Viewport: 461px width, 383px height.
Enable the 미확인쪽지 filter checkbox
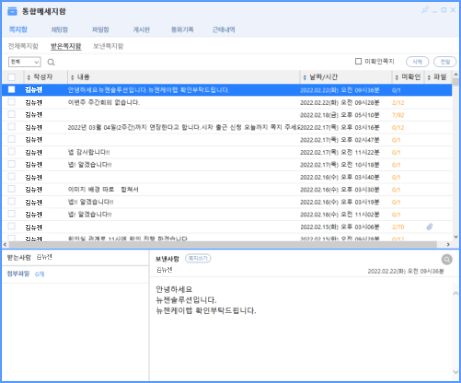pos(358,61)
